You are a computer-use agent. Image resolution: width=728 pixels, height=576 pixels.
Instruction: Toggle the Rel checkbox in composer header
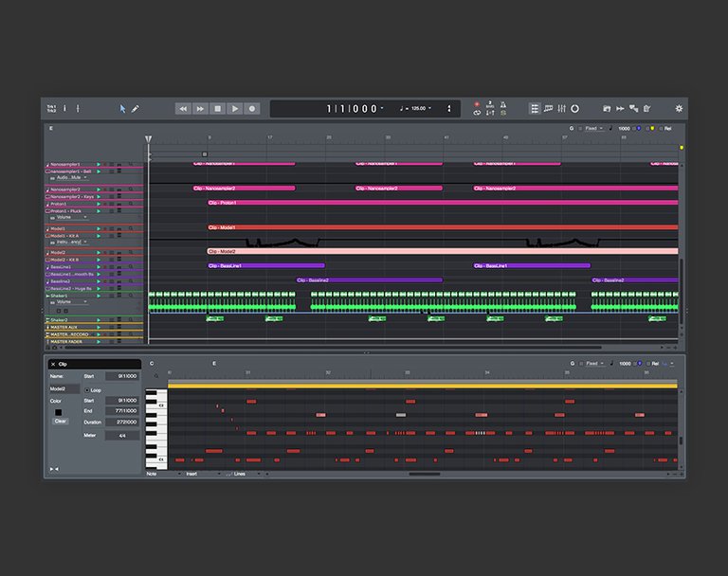click(x=661, y=129)
